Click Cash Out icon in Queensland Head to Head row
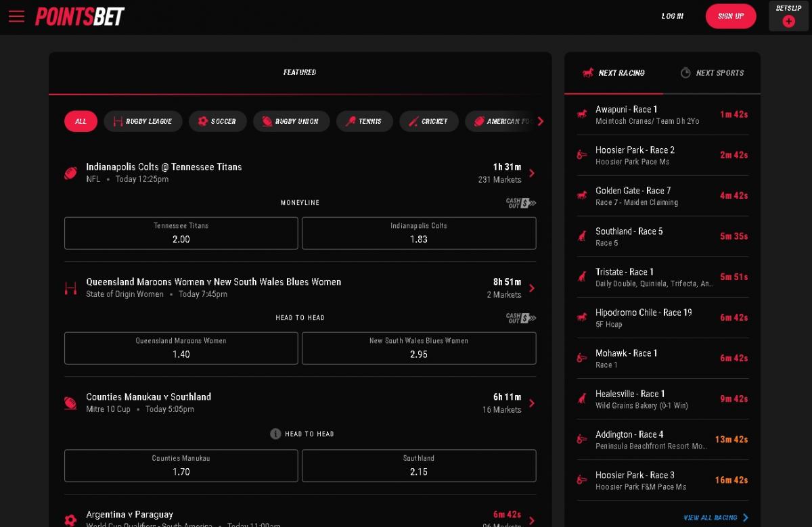The height and width of the screenshot is (527, 812). pos(521,318)
